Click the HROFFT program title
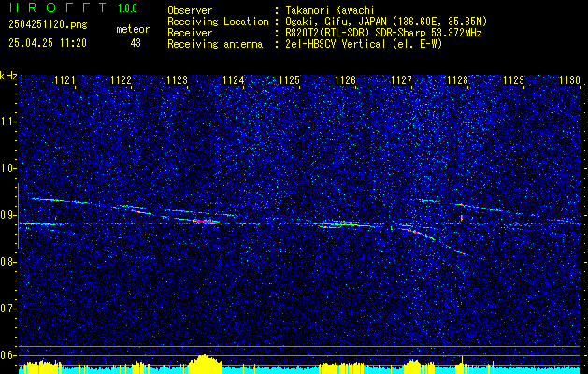Screen dimensions: 588x374 click(x=58, y=7)
